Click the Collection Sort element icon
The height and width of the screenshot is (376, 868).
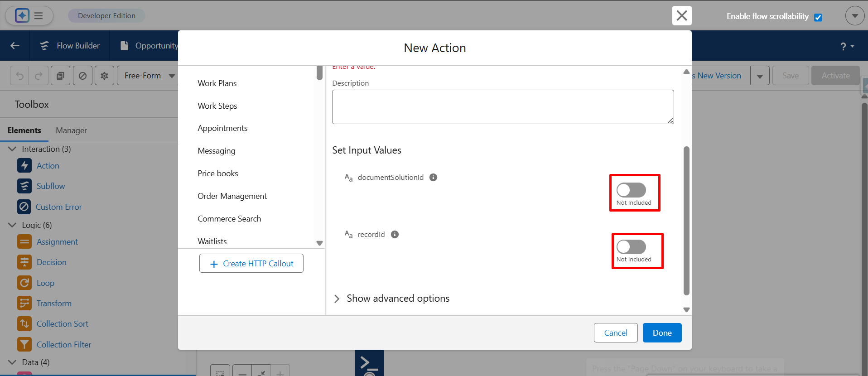click(x=24, y=323)
